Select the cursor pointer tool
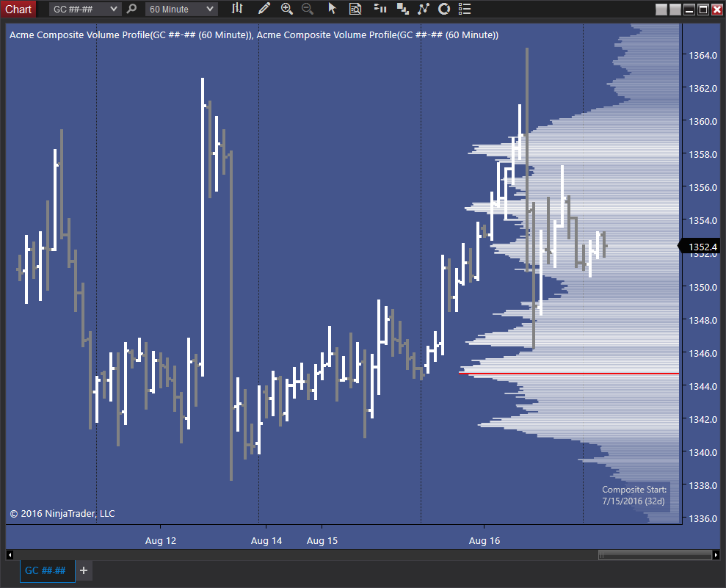726x588 pixels. click(333, 9)
